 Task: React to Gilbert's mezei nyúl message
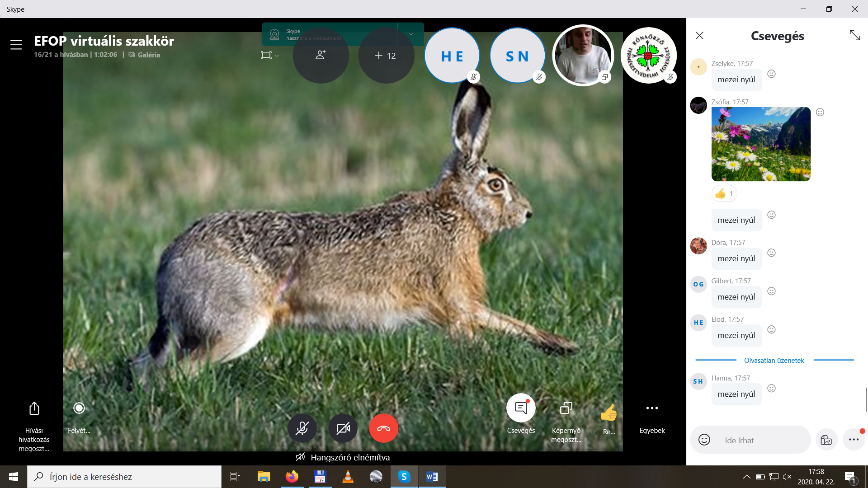772,291
